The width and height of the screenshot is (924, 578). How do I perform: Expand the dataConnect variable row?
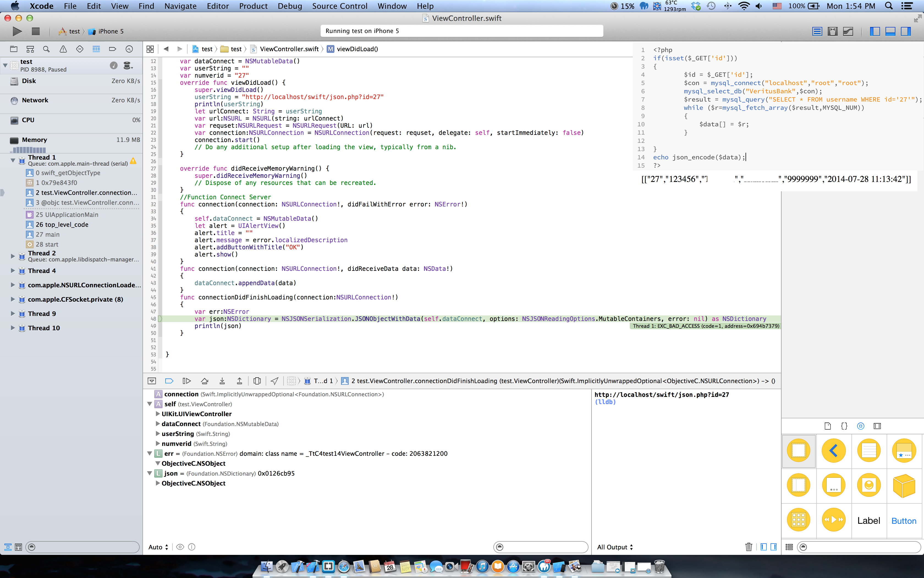pyautogui.click(x=157, y=424)
